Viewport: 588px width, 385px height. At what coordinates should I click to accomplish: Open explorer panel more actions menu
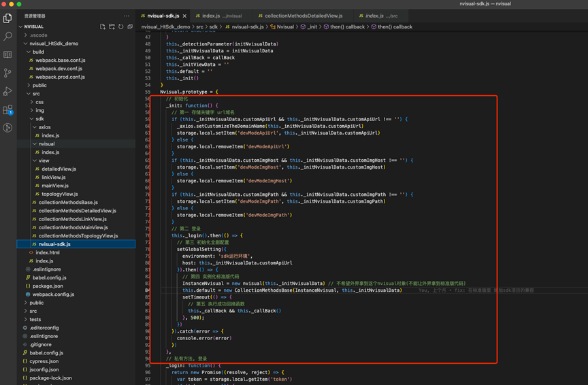(x=127, y=16)
